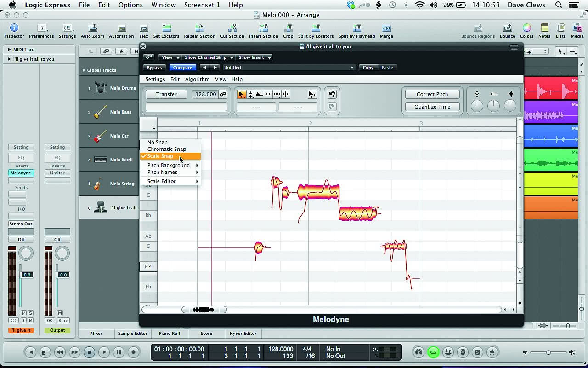Click the Transfer button
Viewport: 588px width, 368px height.
click(x=166, y=94)
